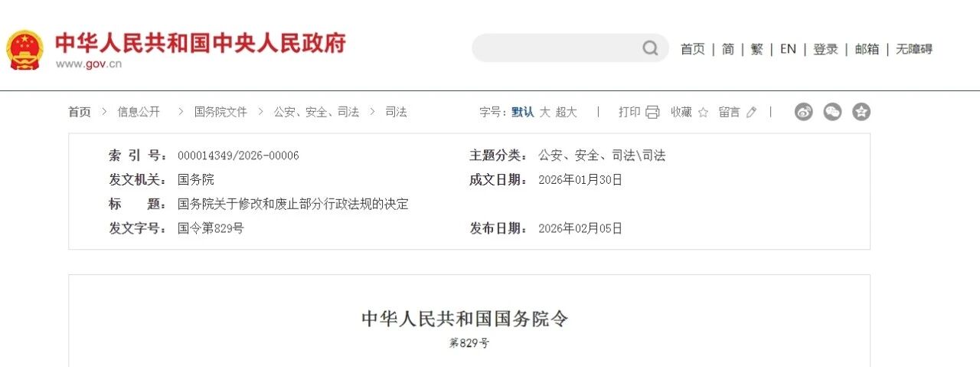Open the 邮箱 mailbox link
This screenshot has height=367, width=980.
(x=867, y=49)
